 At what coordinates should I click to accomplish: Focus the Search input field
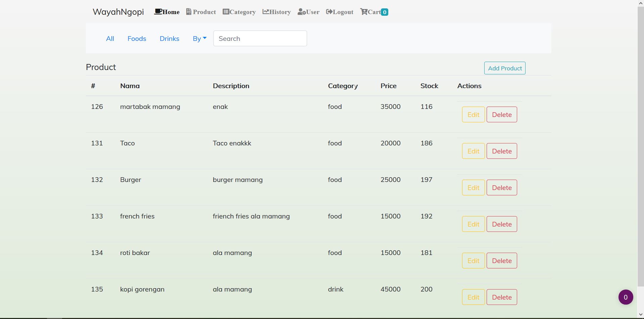tap(260, 39)
